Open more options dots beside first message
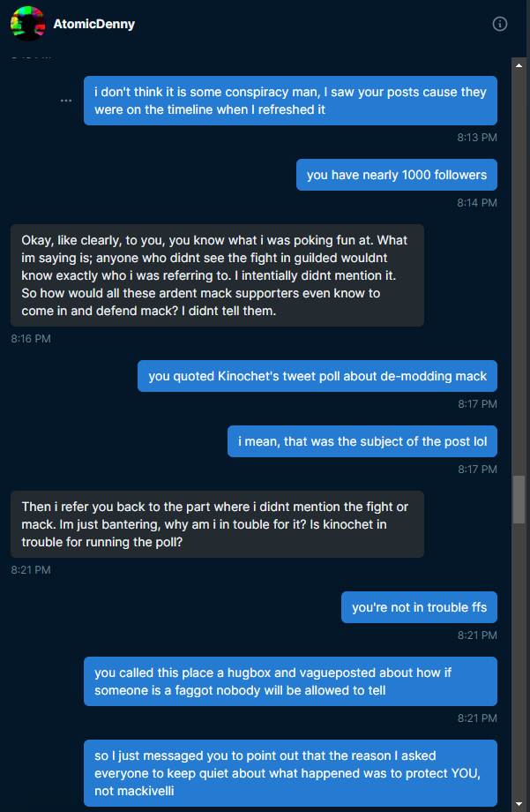The width and height of the screenshot is (530, 812). coord(66,101)
